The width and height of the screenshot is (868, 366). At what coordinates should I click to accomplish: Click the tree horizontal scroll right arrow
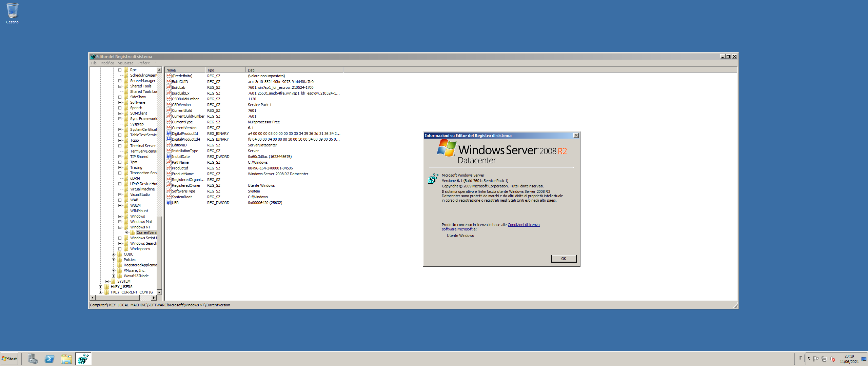pyautogui.click(x=154, y=298)
